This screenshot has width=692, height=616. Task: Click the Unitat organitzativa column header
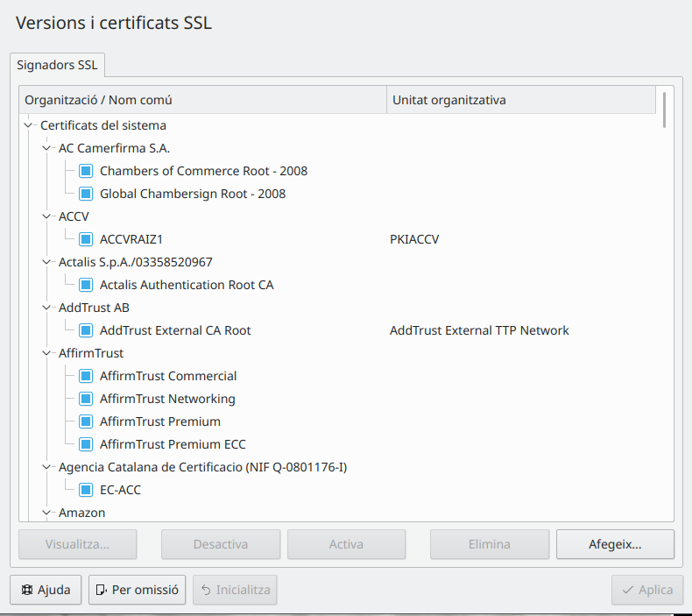coord(520,100)
